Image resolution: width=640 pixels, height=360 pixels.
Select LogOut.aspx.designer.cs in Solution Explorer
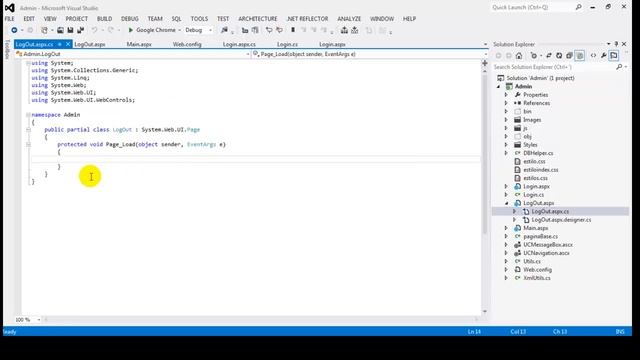pyautogui.click(x=561, y=220)
